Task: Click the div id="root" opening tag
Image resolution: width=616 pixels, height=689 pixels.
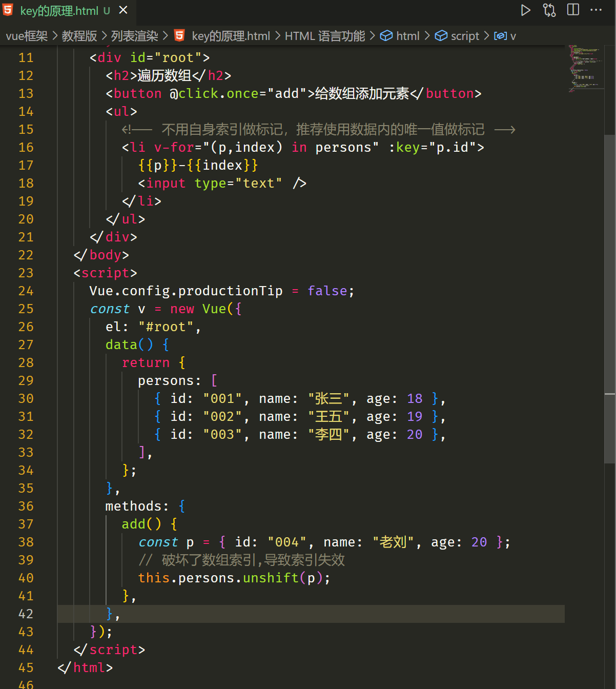Action: 149,57
